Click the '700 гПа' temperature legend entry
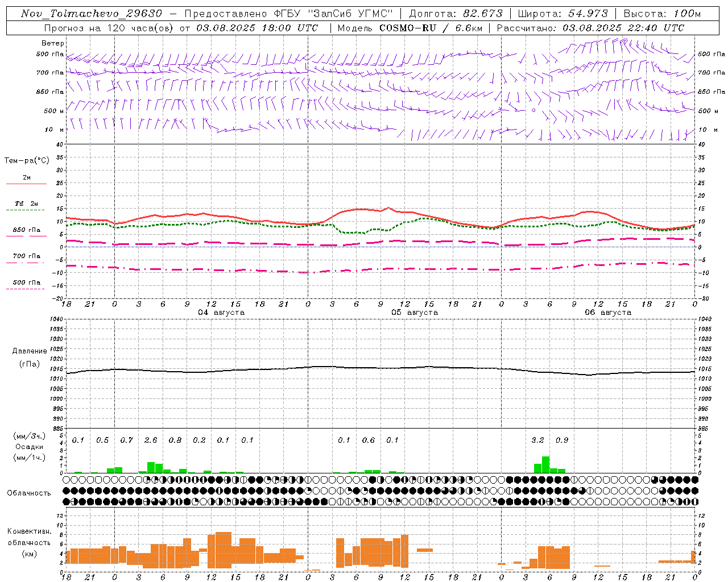Image resolution: width=728 pixels, height=582 pixels. 26,256
